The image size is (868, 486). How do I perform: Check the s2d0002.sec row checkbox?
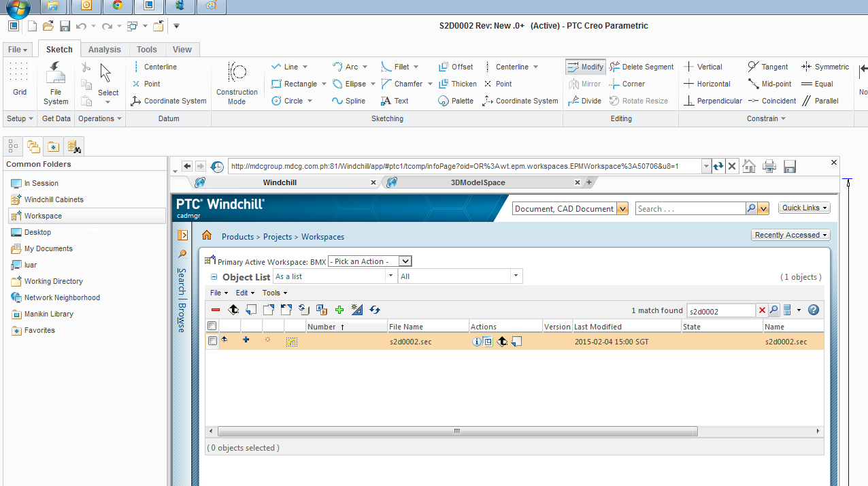click(x=212, y=341)
